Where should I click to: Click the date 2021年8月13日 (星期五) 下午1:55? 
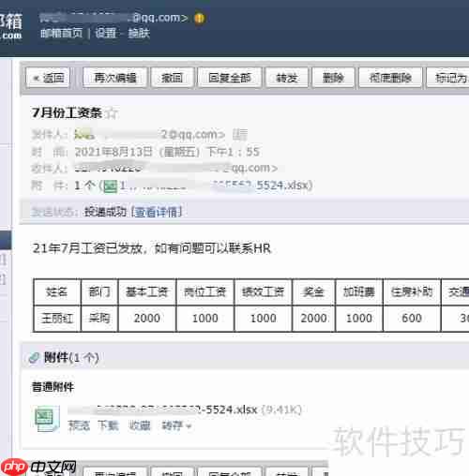pyautogui.click(x=167, y=152)
